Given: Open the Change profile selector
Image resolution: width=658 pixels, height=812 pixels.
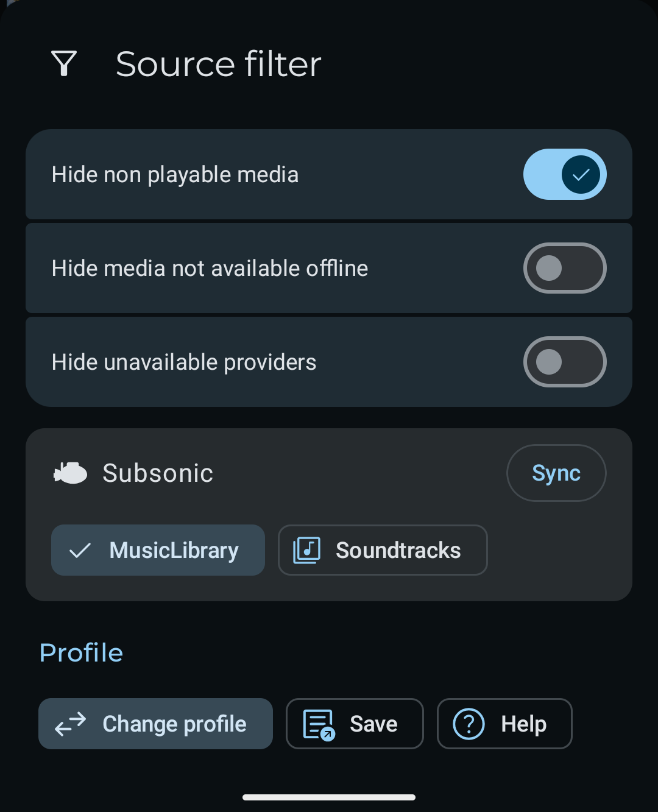Looking at the screenshot, I should pyautogui.click(x=156, y=724).
